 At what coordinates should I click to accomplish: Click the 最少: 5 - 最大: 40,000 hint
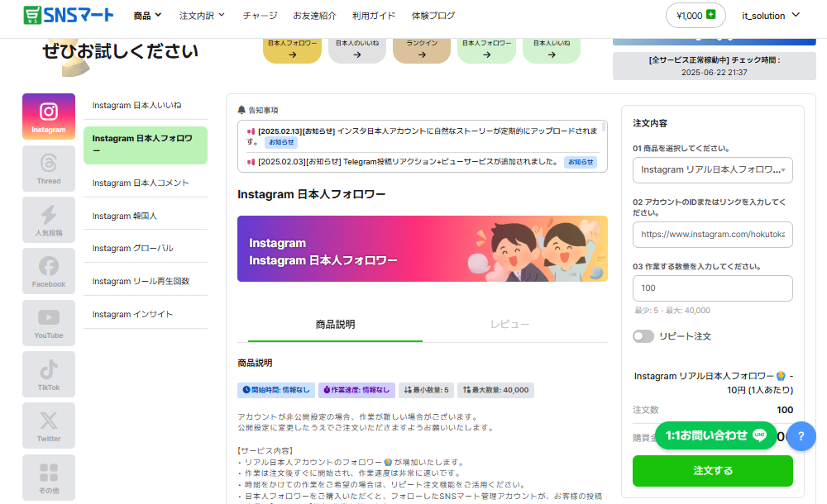(x=672, y=311)
